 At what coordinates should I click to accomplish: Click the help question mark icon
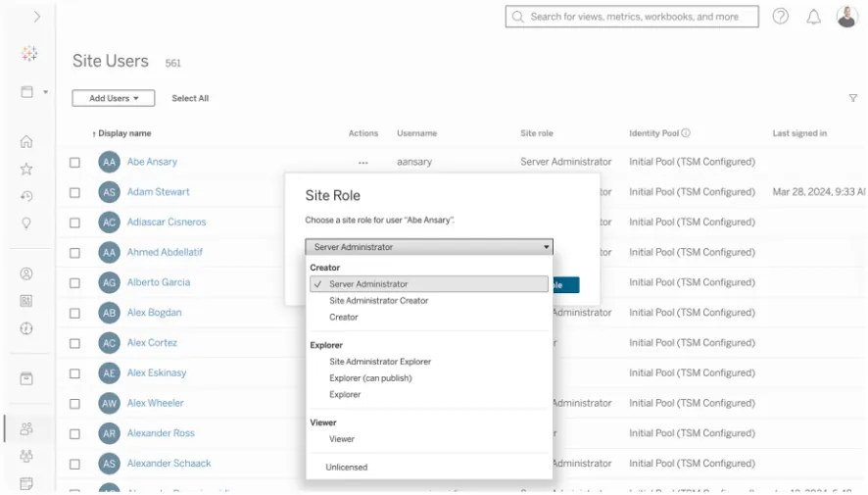click(781, 17)
